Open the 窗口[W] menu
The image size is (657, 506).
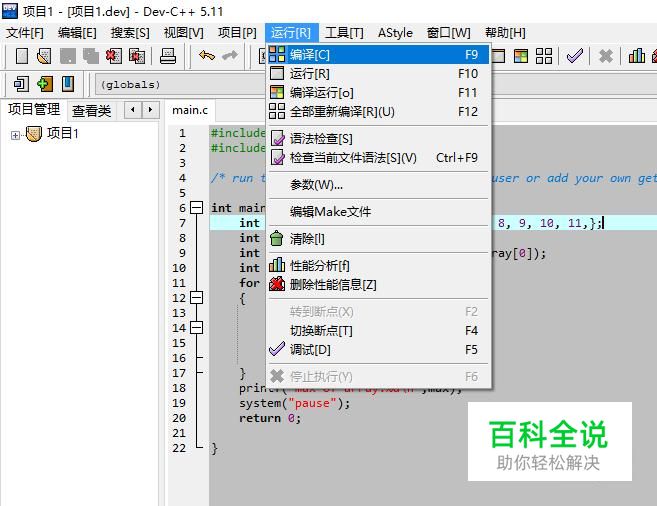[448, 33]
